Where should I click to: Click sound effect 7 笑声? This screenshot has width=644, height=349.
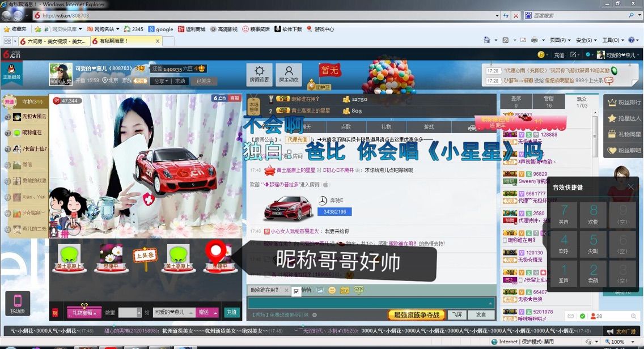tap(563, 215)
